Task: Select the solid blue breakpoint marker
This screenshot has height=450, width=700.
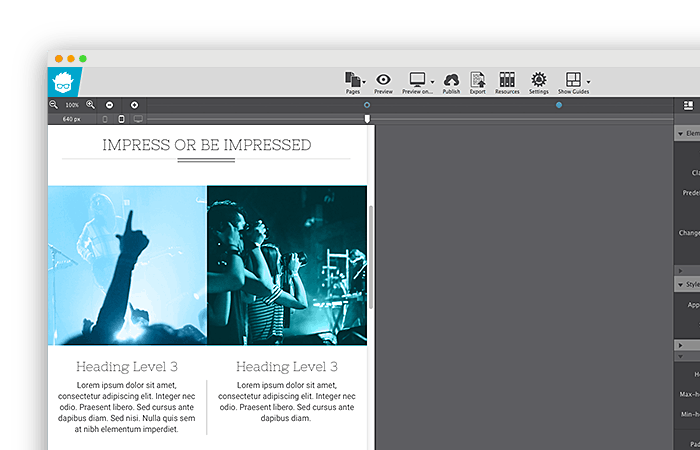Action: tap(559, 105)
